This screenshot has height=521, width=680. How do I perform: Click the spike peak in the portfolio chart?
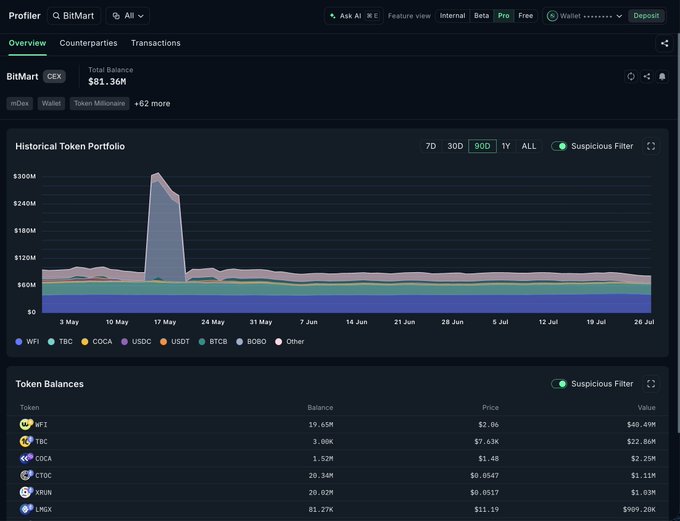[x=157, y=174]
